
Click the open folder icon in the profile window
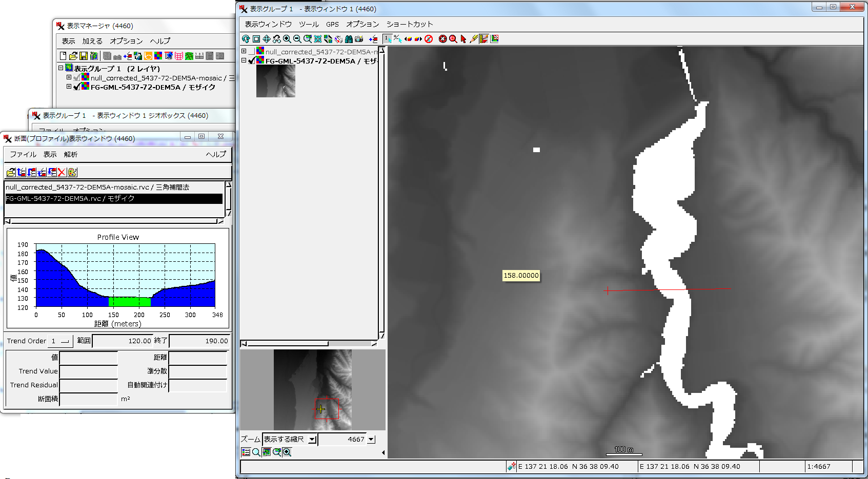11,173
